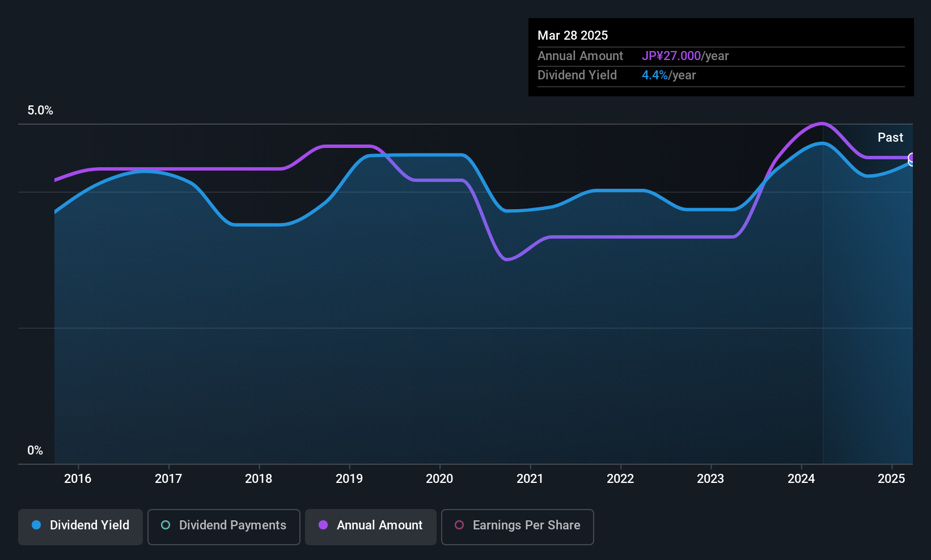Enable the Earnings Per Share series
This screenshot has width=931, height=560.
pos(518,527)
